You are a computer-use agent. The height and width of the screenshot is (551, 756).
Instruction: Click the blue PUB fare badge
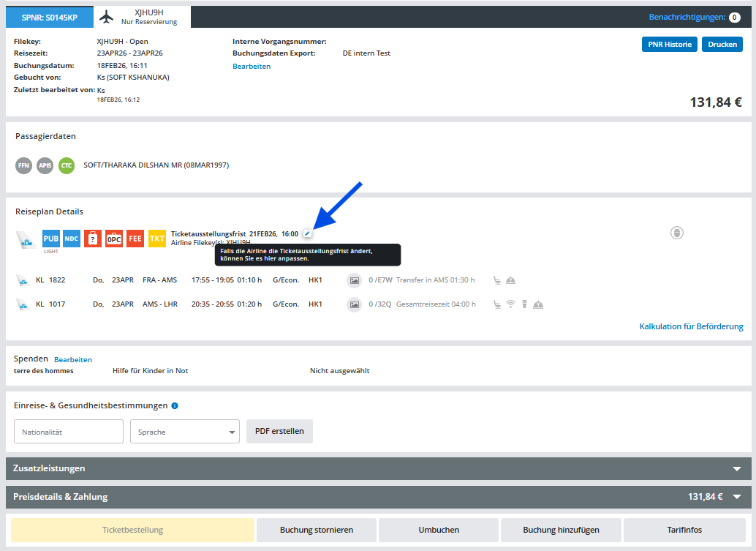pos(51,239)
